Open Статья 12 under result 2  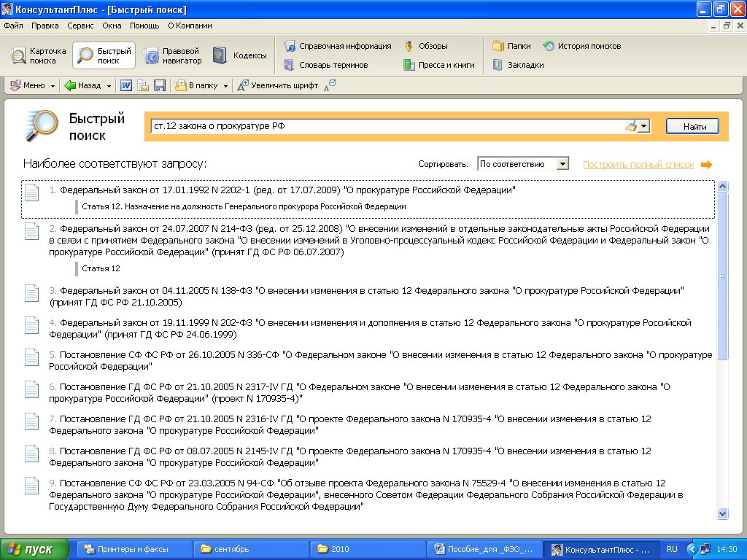point(101,268)
